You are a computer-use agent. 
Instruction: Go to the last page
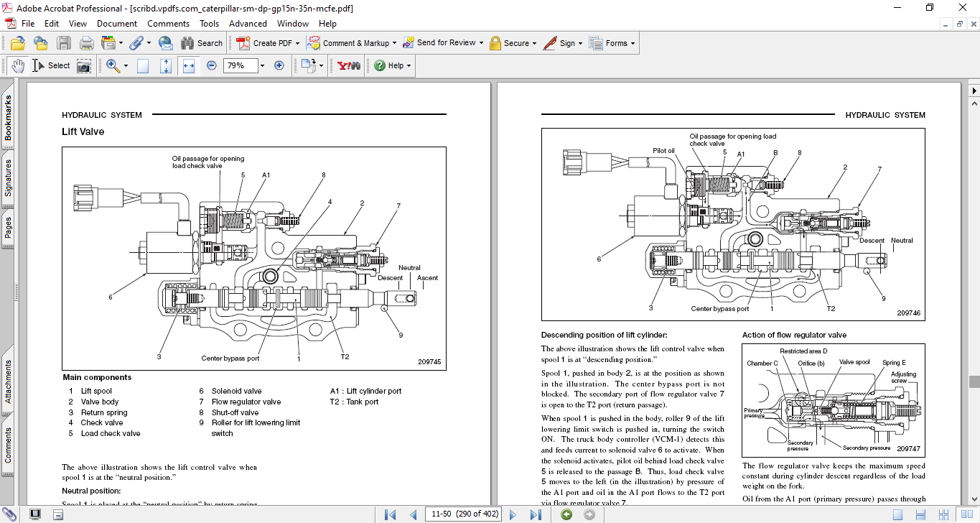[536, 514]
